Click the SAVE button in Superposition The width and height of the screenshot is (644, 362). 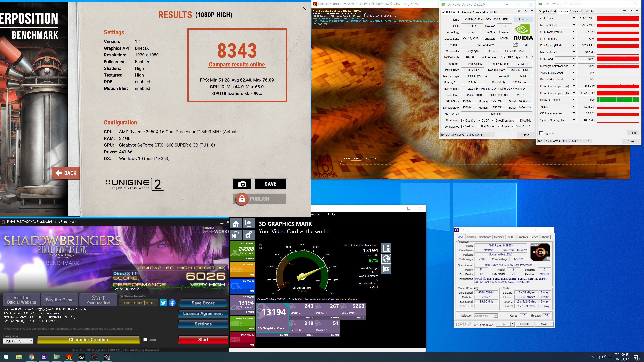pyautogui.click(x=270, y=184)
